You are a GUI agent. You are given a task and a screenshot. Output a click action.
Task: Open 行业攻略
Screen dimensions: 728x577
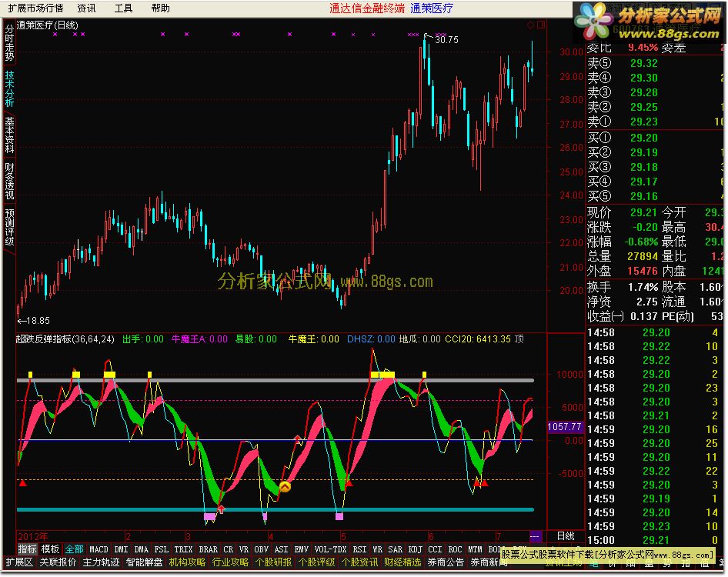[230, 562]
